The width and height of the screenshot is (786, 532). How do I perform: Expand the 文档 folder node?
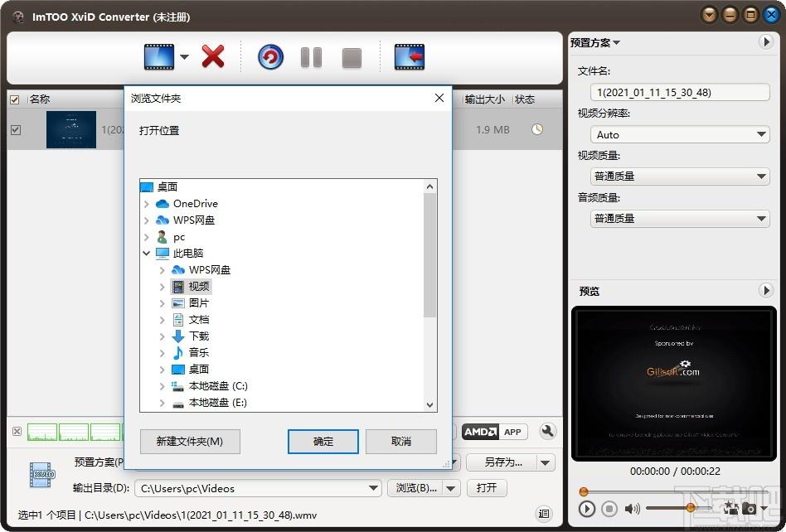[162, 320]
